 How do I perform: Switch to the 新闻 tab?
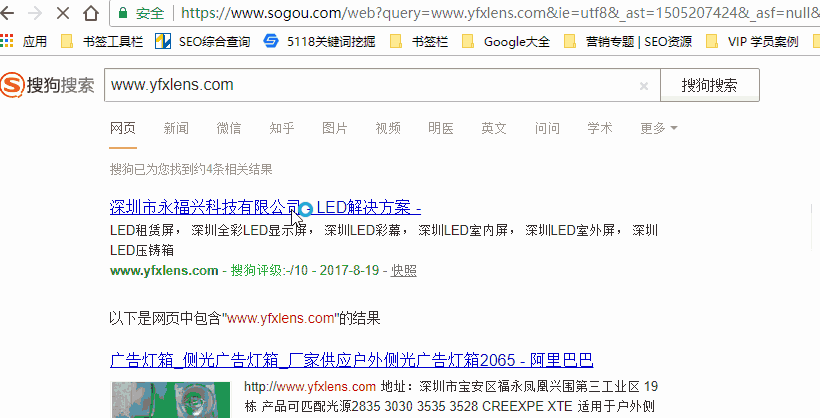176,128
